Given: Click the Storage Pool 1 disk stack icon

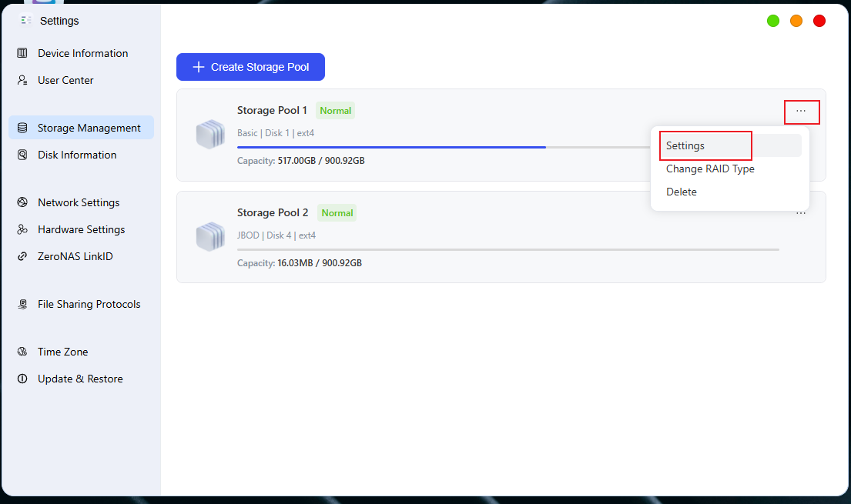Looking at the screenshot, I should pos(210,134).
